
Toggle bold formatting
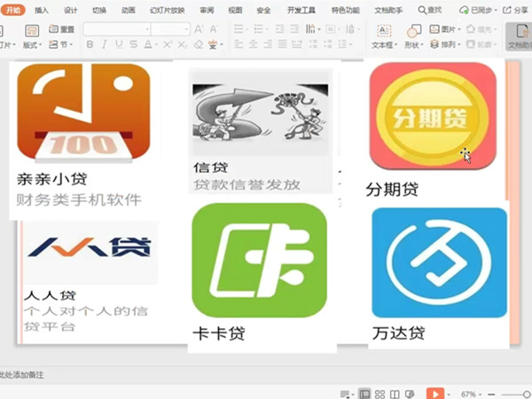coord(90,44)
